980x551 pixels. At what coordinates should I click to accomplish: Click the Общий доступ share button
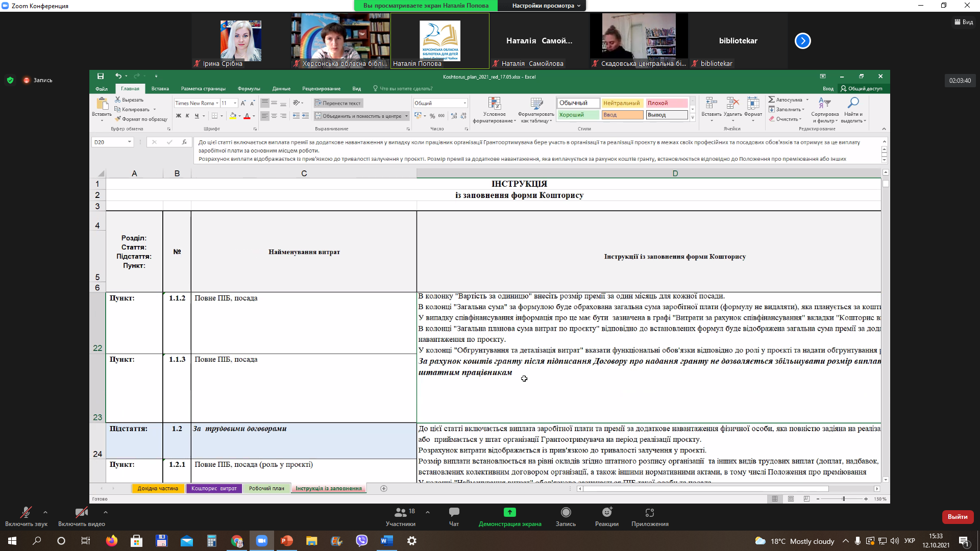pyautogui.click(x=862, y=89)
